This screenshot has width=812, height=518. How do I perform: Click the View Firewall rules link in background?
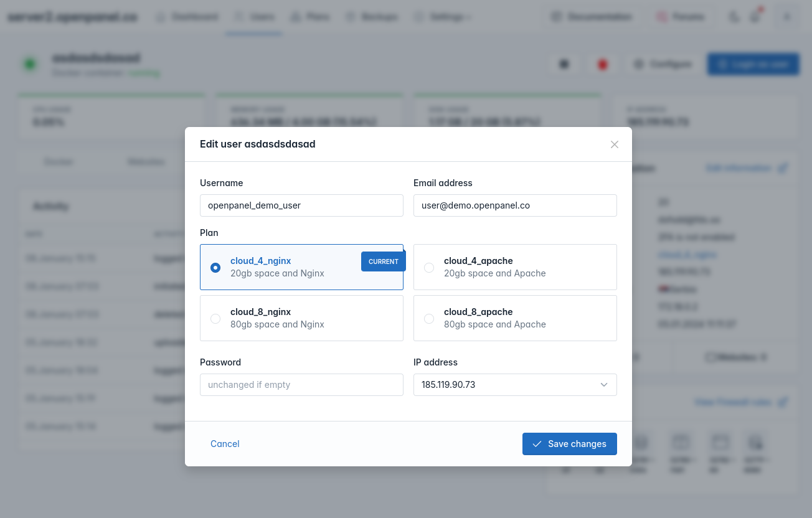point(742,402)
